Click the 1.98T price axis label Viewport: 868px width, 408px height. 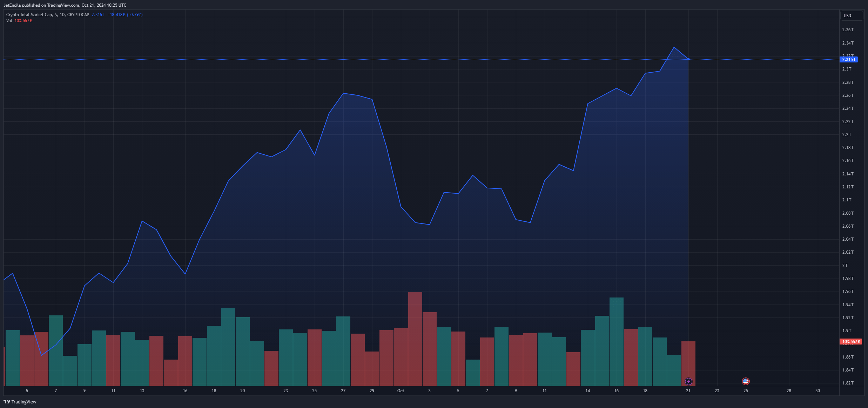pos(848,279)
